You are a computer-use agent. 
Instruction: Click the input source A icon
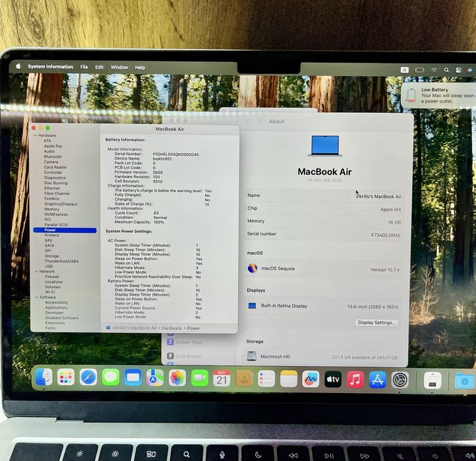(x=404, y=70)
